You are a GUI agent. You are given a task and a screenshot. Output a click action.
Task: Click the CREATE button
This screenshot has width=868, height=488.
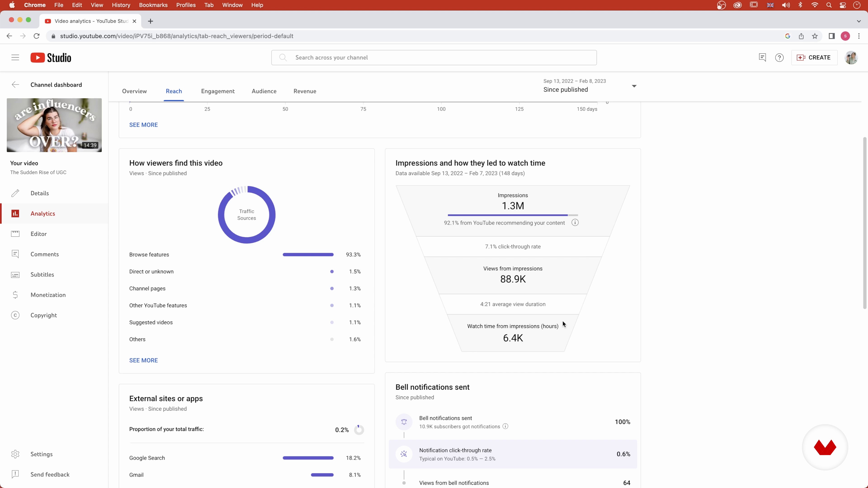point(814,58)
